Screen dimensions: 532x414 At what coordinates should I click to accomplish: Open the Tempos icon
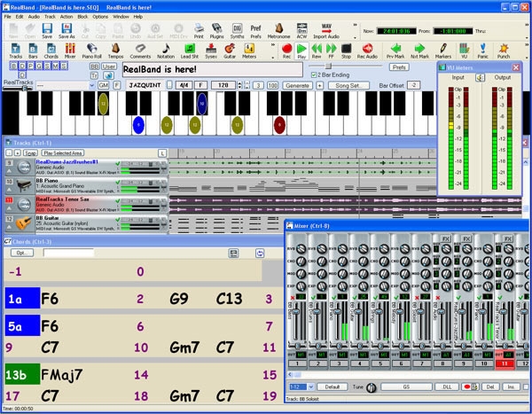[x=115, y=51]
